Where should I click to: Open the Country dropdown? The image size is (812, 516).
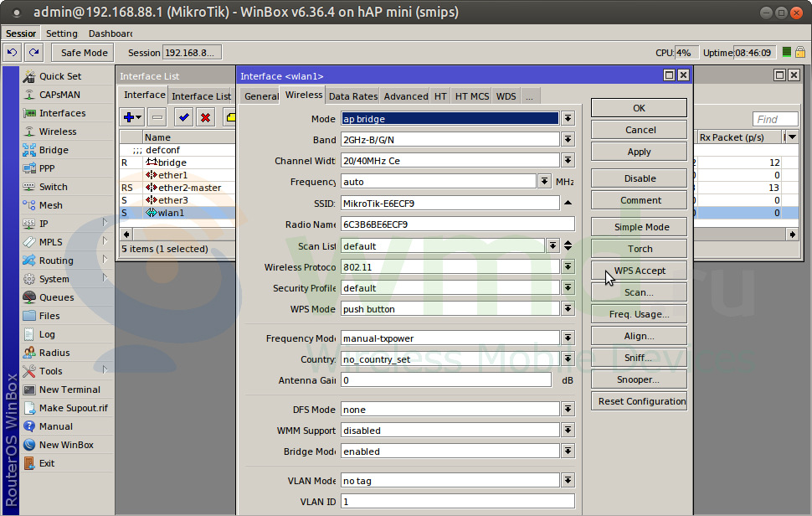click(568, 359)
